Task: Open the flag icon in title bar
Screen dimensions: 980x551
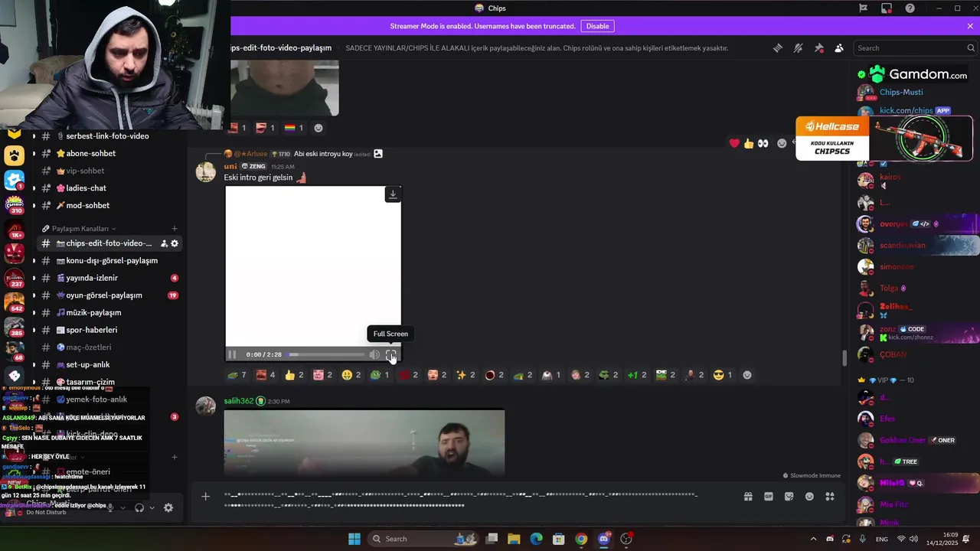Action: point(864,8)
